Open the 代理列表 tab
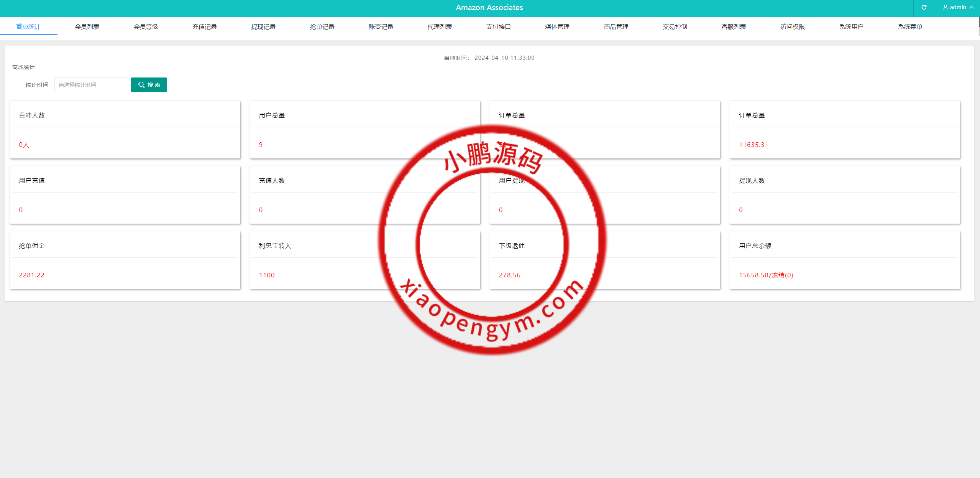 pyautogui.click(x=440, y=26)
